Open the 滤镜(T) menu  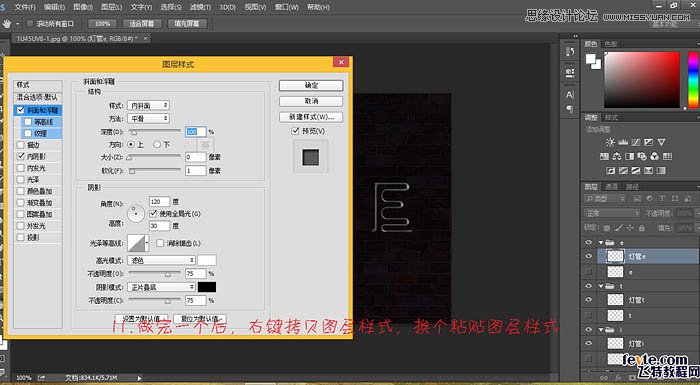point(200,7)
